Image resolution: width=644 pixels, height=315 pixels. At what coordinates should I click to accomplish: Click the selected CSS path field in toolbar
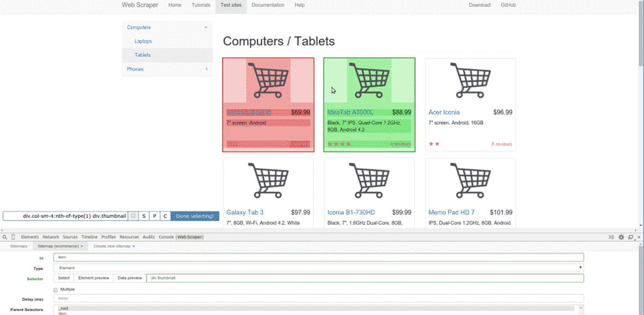tap(65, 216)
